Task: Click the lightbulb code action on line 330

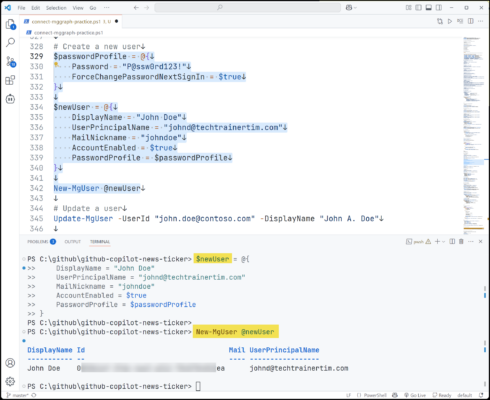Action: click(x=56, y=65)
